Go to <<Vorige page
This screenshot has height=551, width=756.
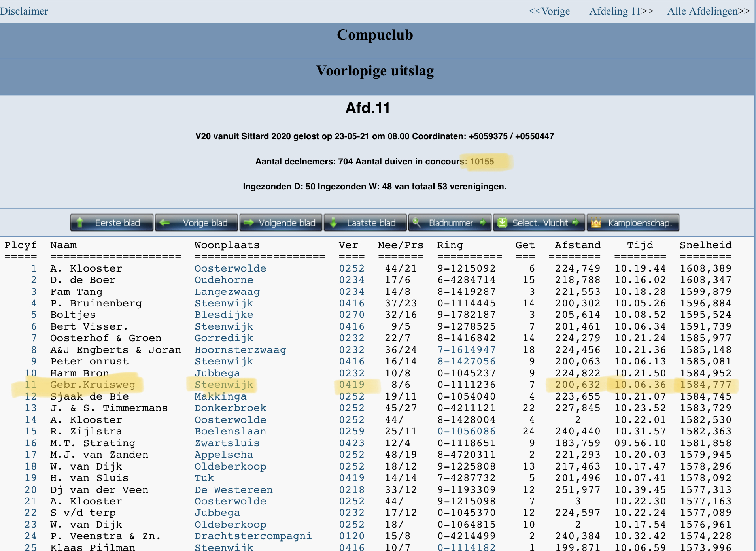pos(549,11)
